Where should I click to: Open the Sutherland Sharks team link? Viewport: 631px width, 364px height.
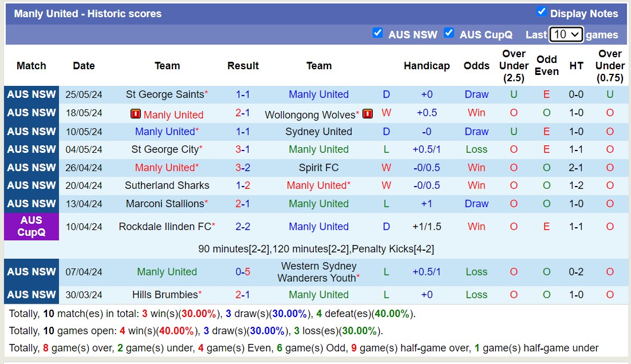click(168, 186)
